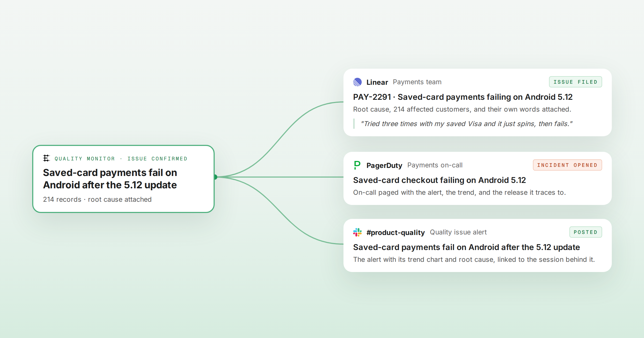
Task: Click the ISSUE FILED badge
Action: [575, 82]
